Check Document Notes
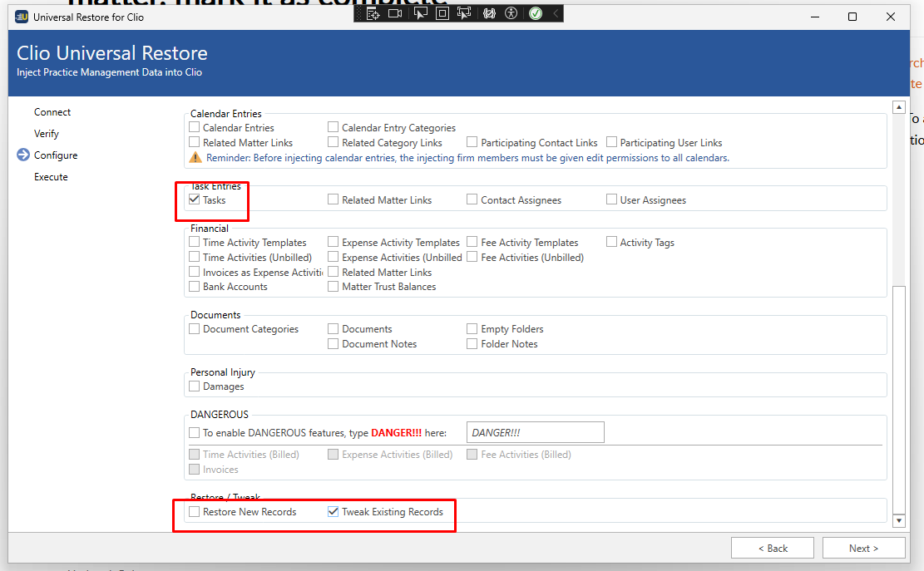This screenshot has width=924, height=571. point(333,343)
